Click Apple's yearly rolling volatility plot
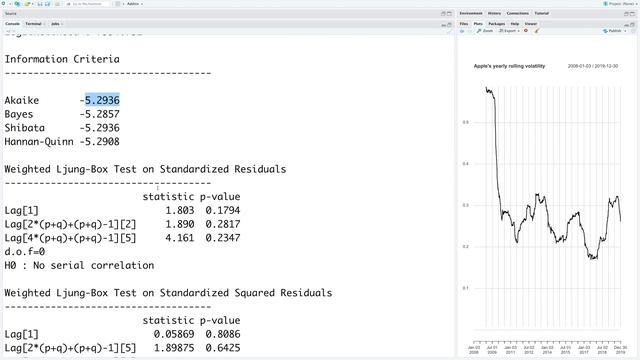 (x=547, y=208)
